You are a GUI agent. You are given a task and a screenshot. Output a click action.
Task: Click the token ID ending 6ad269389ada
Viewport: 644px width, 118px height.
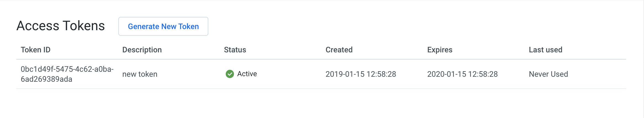pyautogui.click(x=46, y=79)
